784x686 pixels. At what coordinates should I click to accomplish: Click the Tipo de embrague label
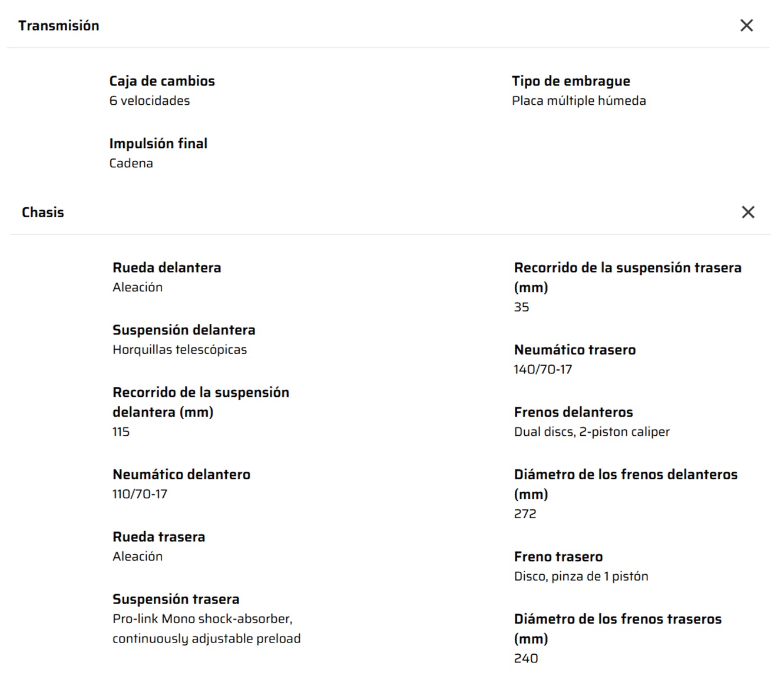(x=571, y=81)
